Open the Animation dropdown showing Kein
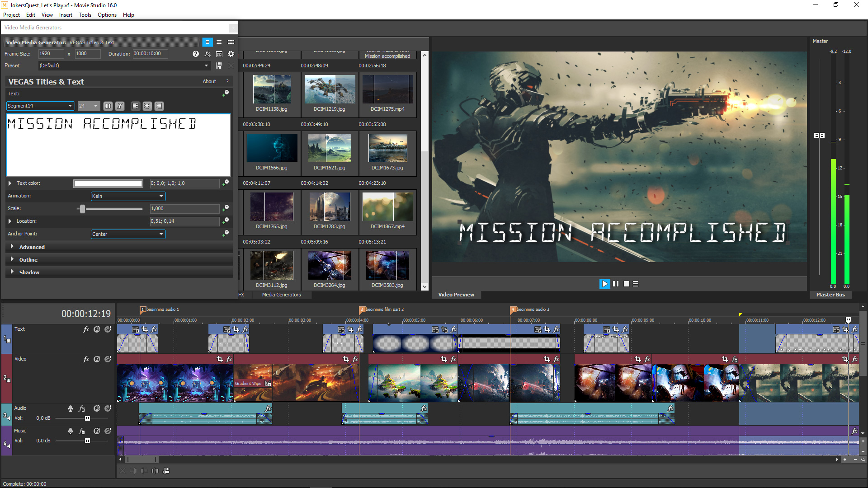 pyautogui.click(x=128, y=196)
